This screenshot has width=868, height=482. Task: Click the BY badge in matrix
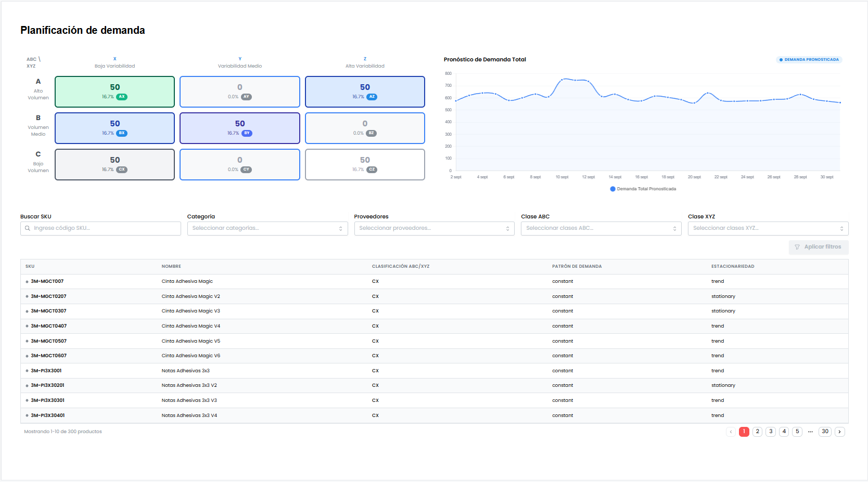[x=247, y=133]
